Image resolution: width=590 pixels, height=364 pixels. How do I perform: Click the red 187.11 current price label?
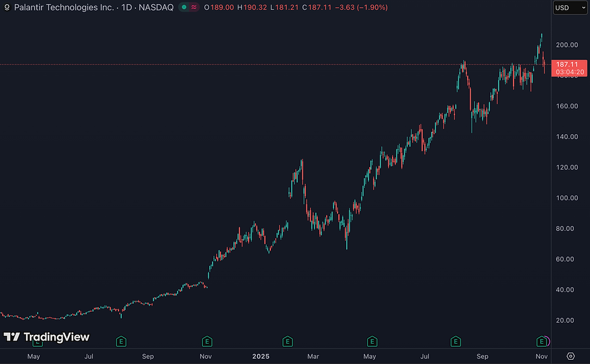[x=570, y=68]
